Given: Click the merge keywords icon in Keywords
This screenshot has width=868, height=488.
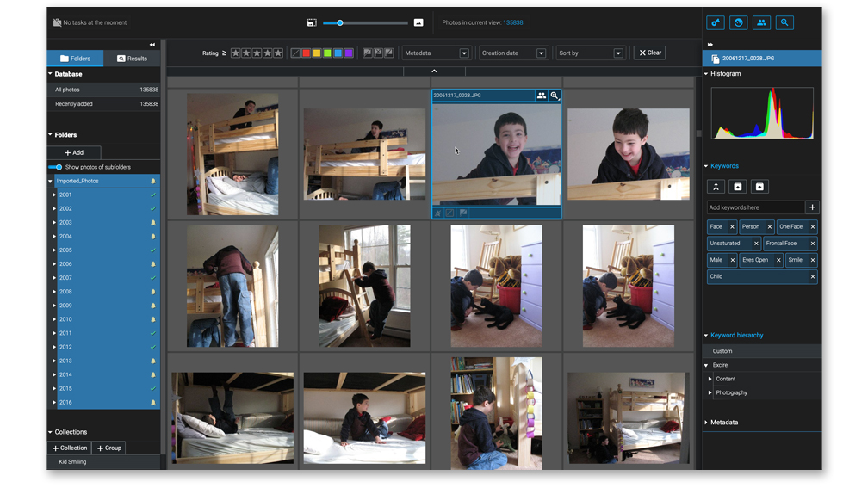Looking at the screenshot, I should point(716,187).
